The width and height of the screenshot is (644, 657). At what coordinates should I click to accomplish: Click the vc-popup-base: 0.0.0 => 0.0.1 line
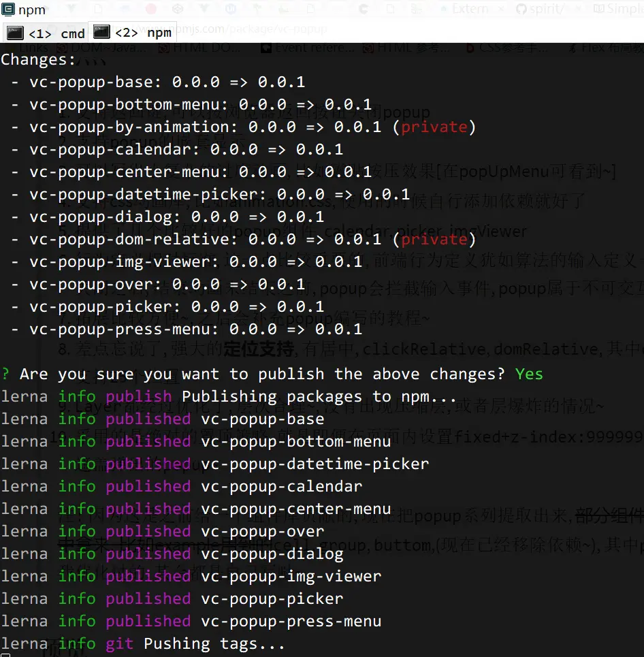(x=159, y=82)
